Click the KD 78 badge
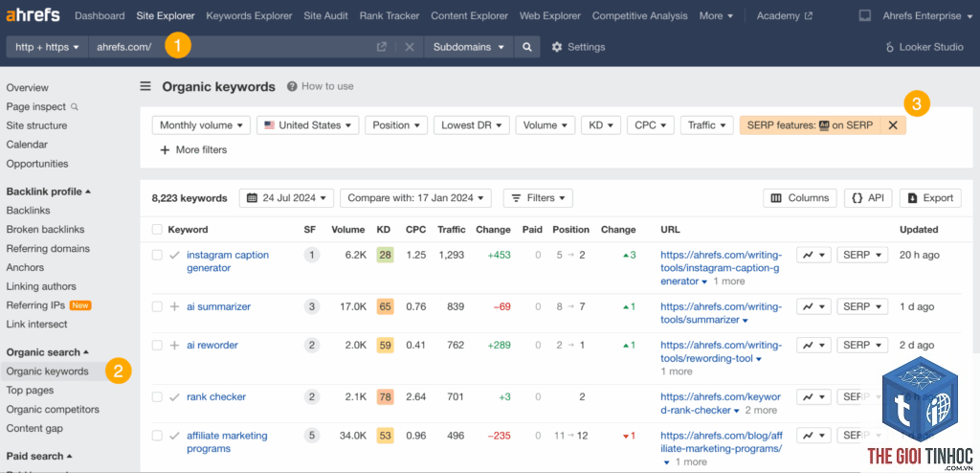The height and width of the screenshot is (473, 980). pos(385,396)
